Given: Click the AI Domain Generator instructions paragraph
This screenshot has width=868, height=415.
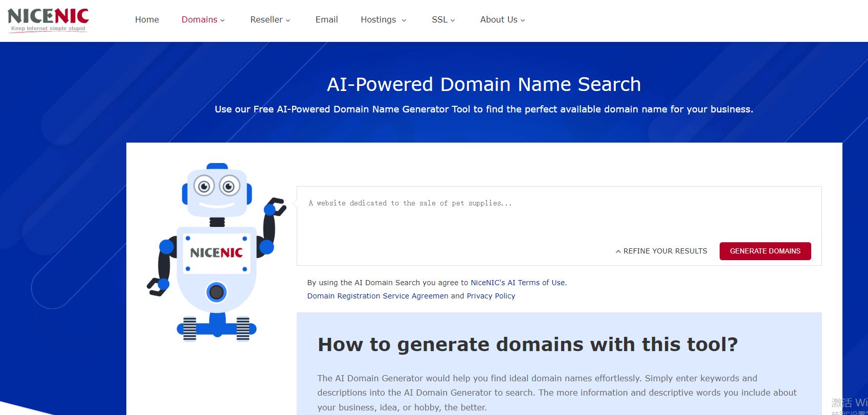Looking at the screenshot, I should [x=557, y=393].
